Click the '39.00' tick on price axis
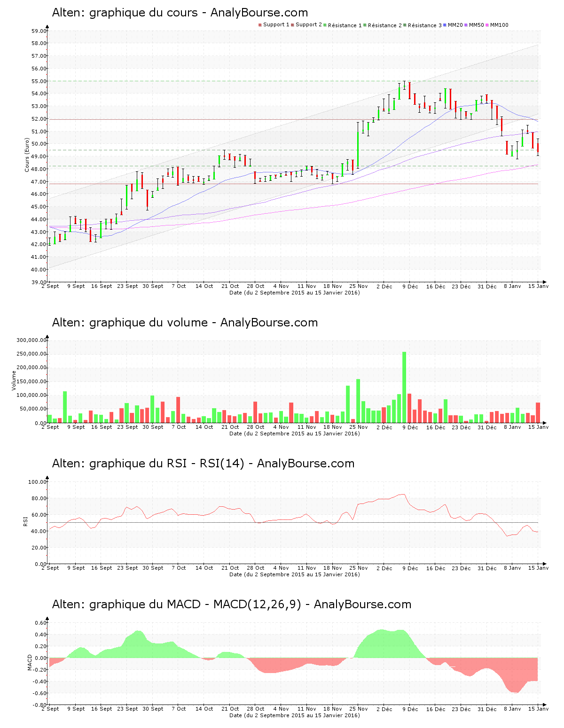564x728 pixels. point(39,282)
